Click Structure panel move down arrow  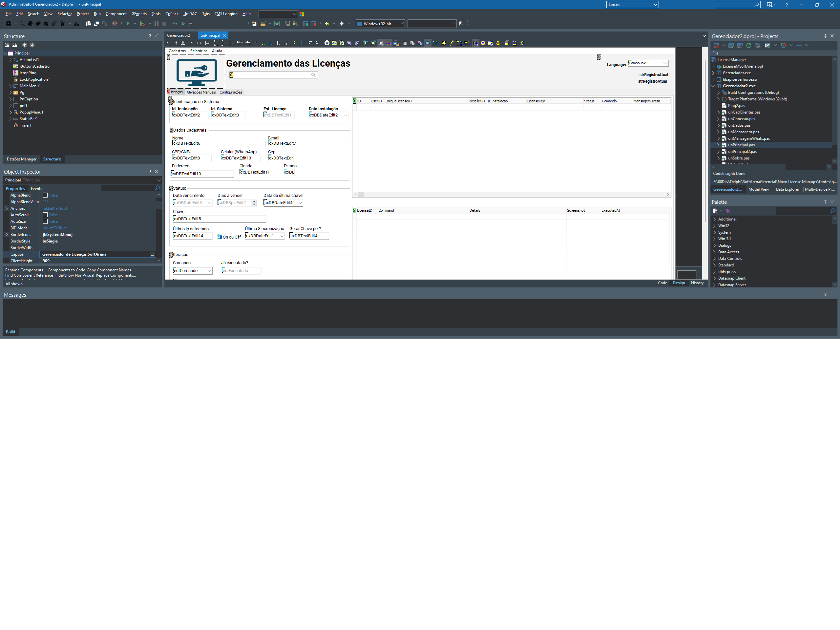[x=32, y=45]
